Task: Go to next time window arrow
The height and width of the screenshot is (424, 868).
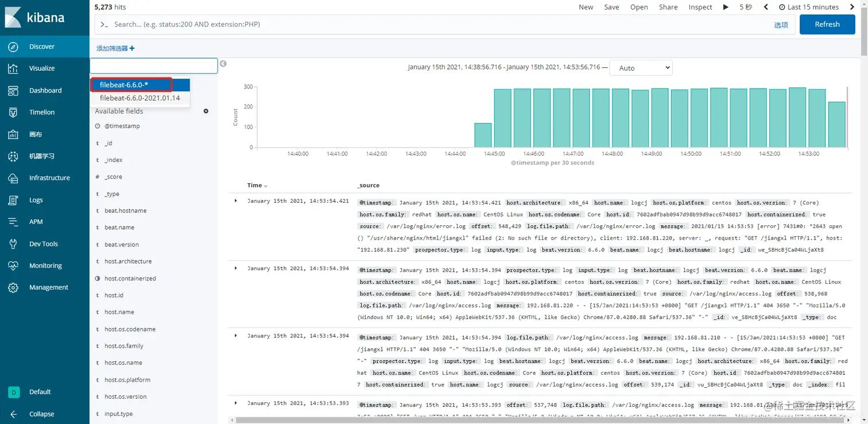Action: [x=851, y=7]
